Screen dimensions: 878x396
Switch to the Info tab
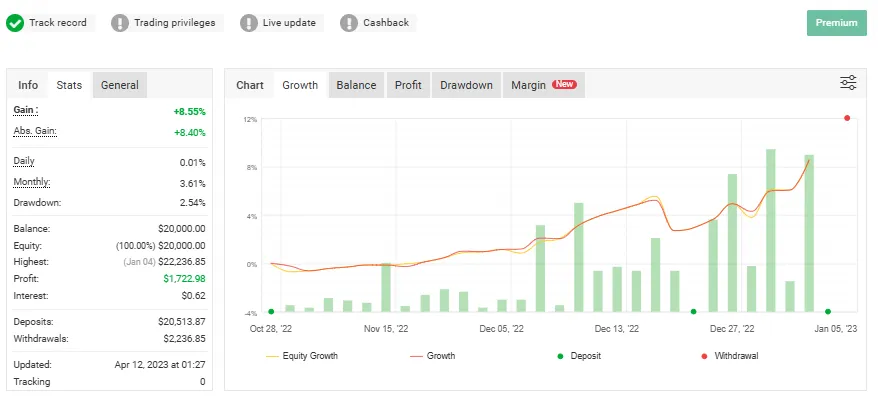tap(28, 85)
